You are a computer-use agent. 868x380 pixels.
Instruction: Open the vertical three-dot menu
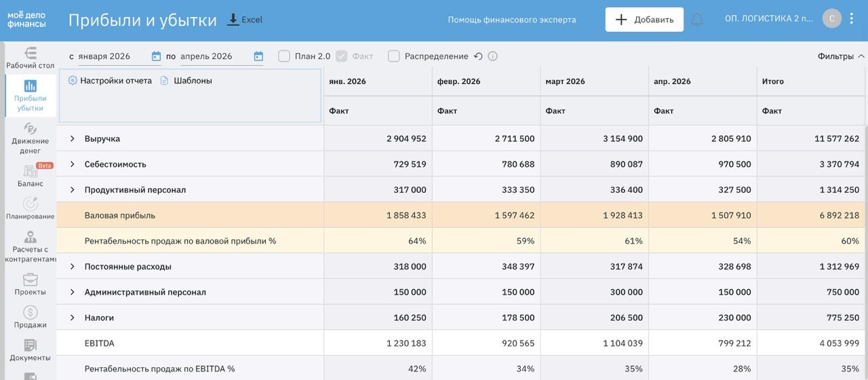tap(852, 19)
